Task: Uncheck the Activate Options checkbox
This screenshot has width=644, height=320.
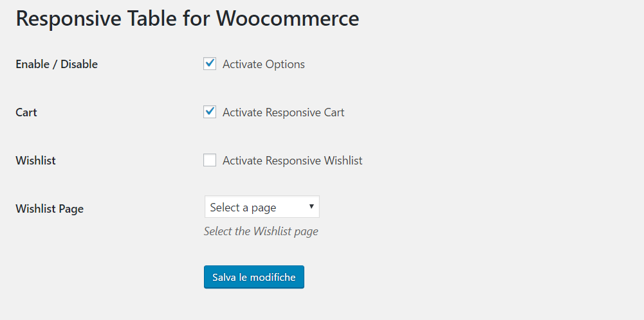Action: [x=210, y=64]
